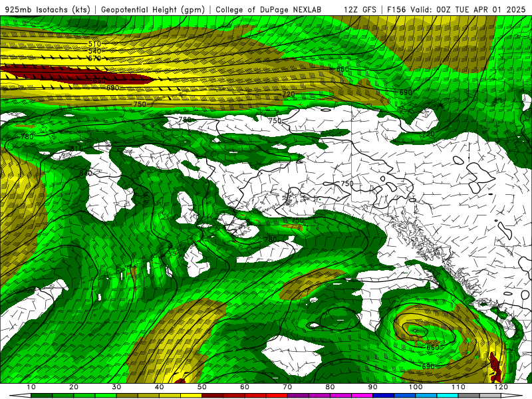Click the olive swatch beginning at 30

pos(127,396)
